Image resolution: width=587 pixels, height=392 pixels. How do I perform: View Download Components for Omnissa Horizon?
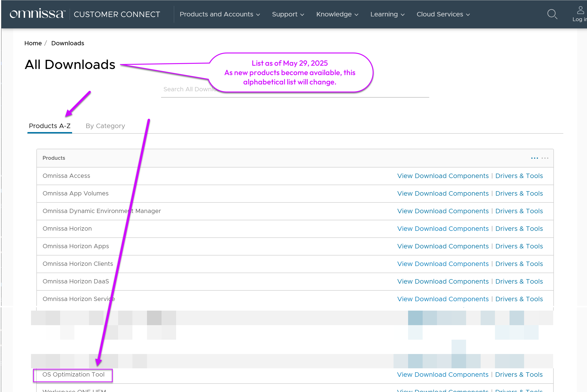[x=443, y=228]
